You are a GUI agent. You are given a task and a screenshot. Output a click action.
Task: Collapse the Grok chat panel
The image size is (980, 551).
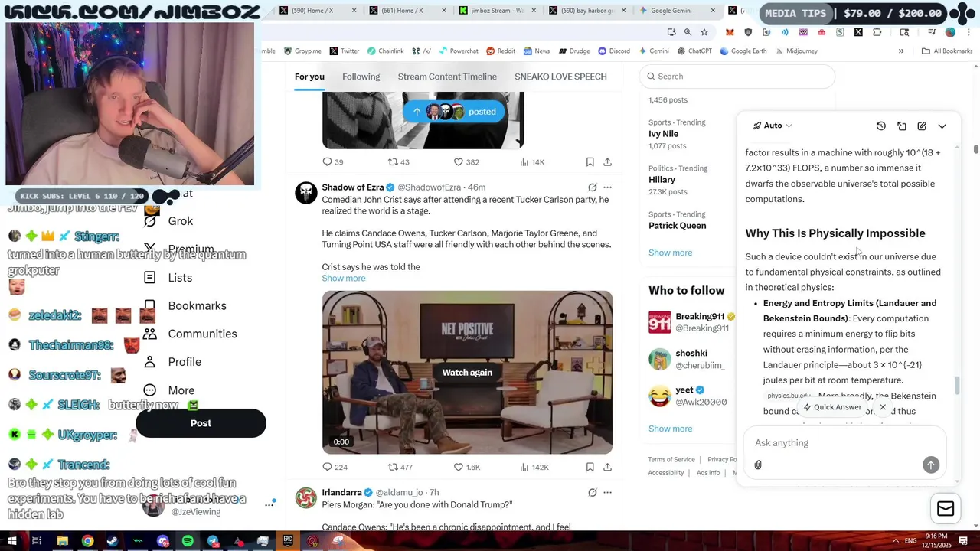(x=942, y=126)
